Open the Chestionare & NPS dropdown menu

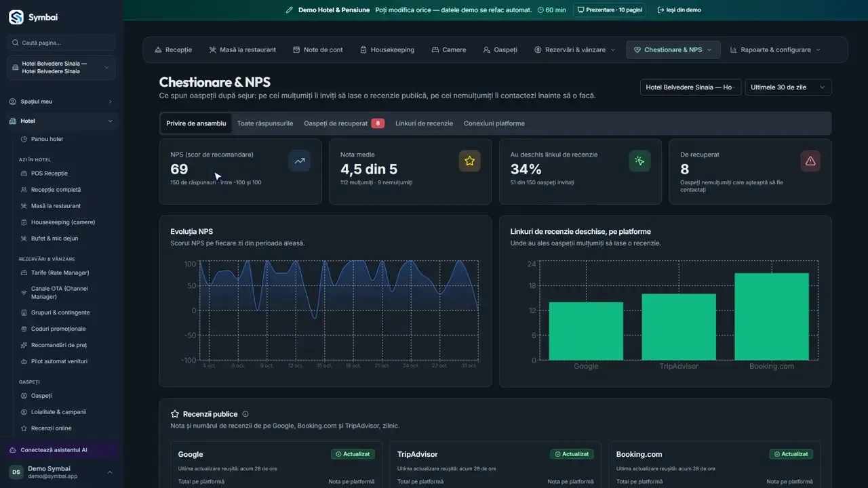673,49
